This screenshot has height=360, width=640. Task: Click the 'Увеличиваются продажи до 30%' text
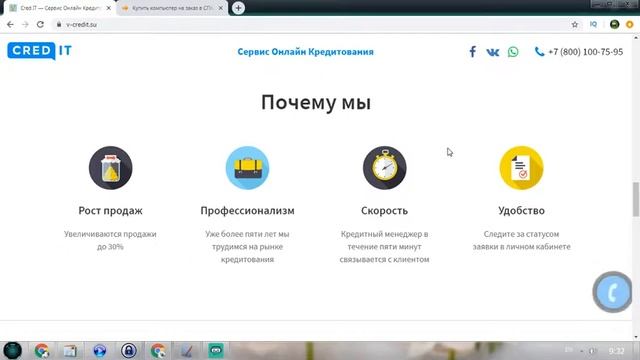(110, 240)
